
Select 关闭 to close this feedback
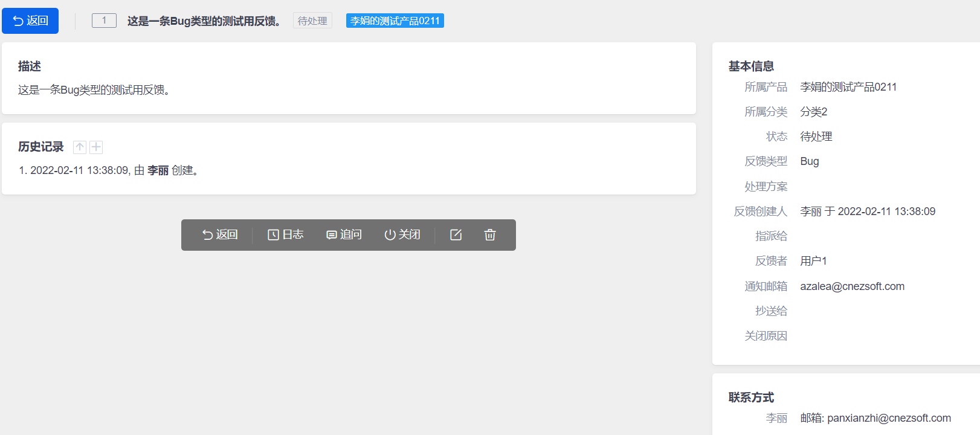pos(402,234)
